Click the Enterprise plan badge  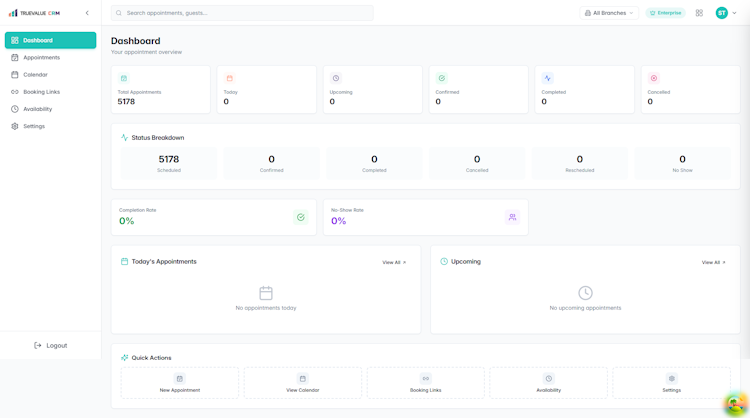click(665, 13)
